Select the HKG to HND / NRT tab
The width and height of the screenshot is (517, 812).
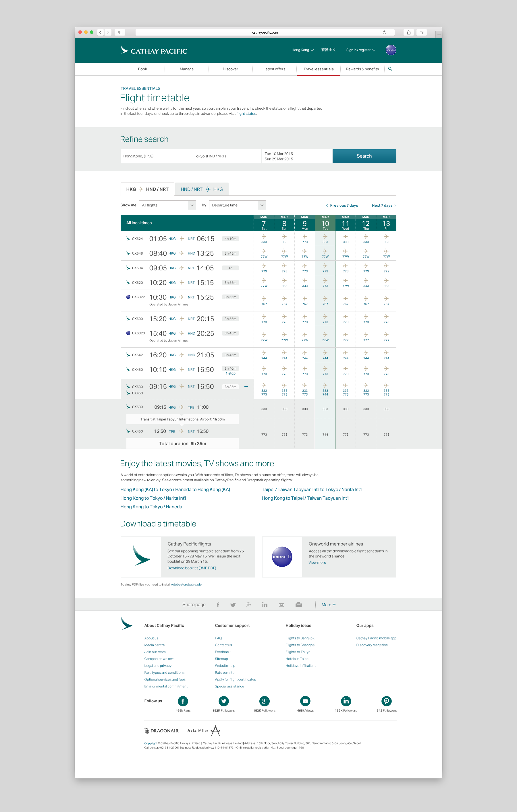tap(147, 189)
